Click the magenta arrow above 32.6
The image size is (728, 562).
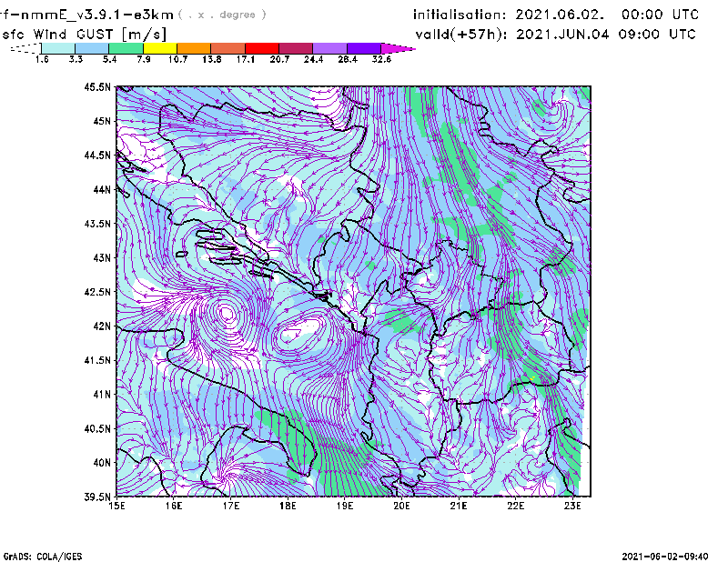pos(398,47)
